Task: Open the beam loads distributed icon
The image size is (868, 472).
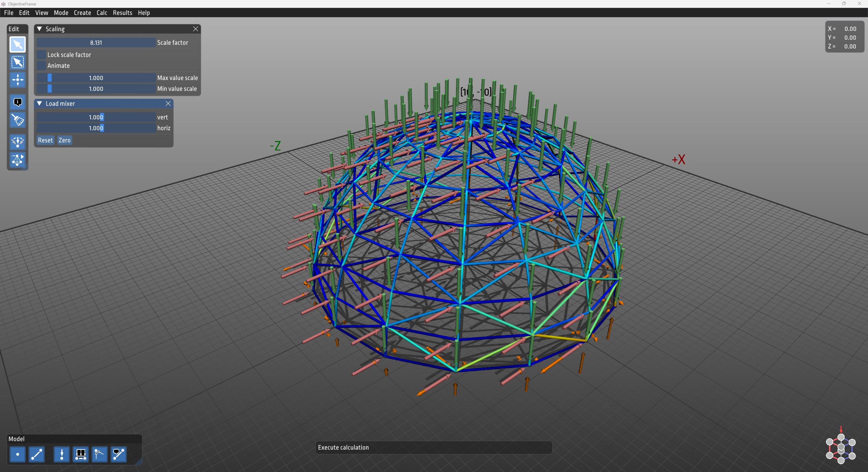Action: pos(81,454)
